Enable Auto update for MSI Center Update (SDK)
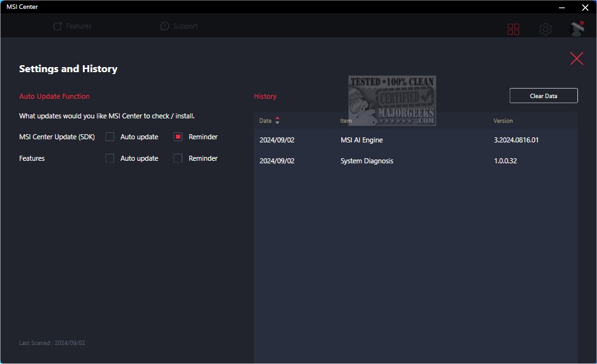The width and height of the screenshot is (597, 364). coord(110,137)
